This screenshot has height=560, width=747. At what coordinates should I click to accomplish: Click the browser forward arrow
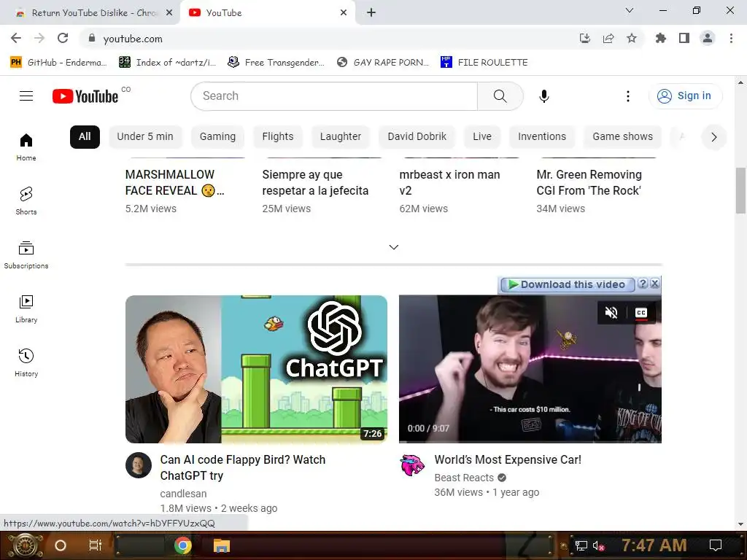(x=39, y=38)
